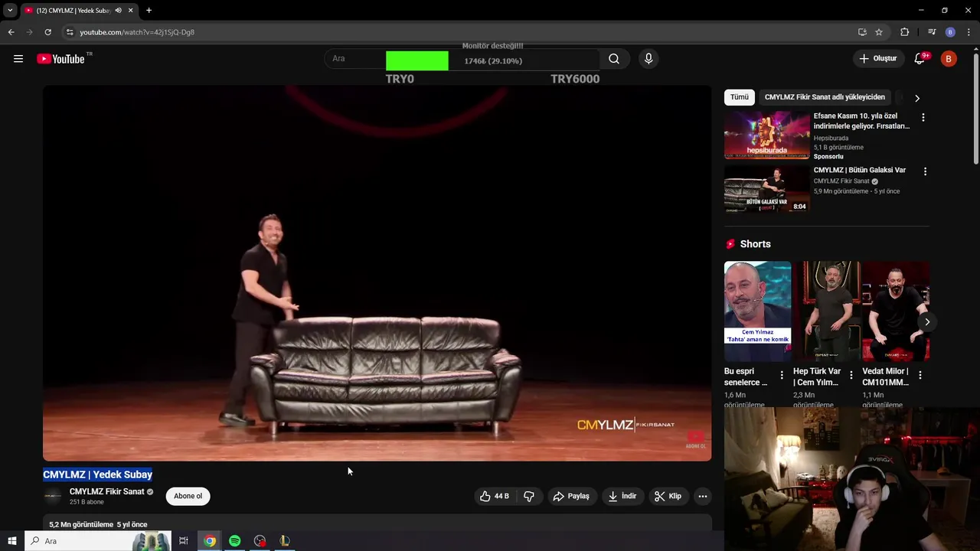Viewport: 980px width, 551px height.
Task: Open the Hepsiburada sponsored video thumbnail
Action: pyautogui.click(x=766, y=135)
